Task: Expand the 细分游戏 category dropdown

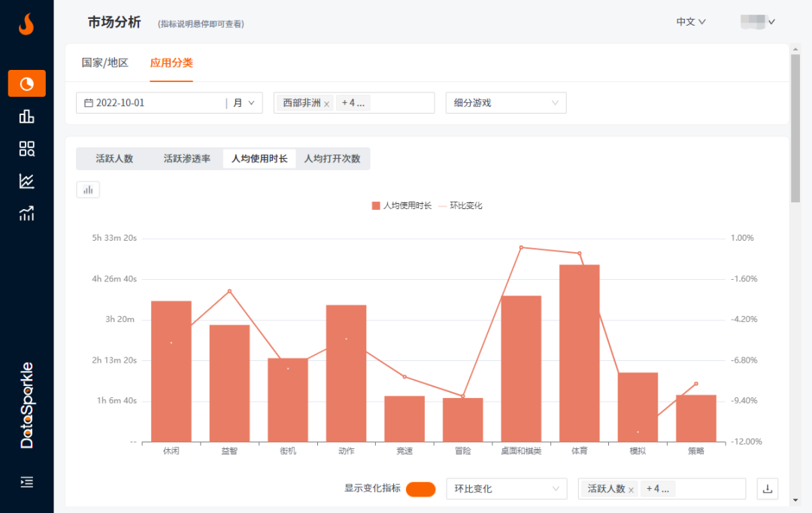Action: coord(505,103)
